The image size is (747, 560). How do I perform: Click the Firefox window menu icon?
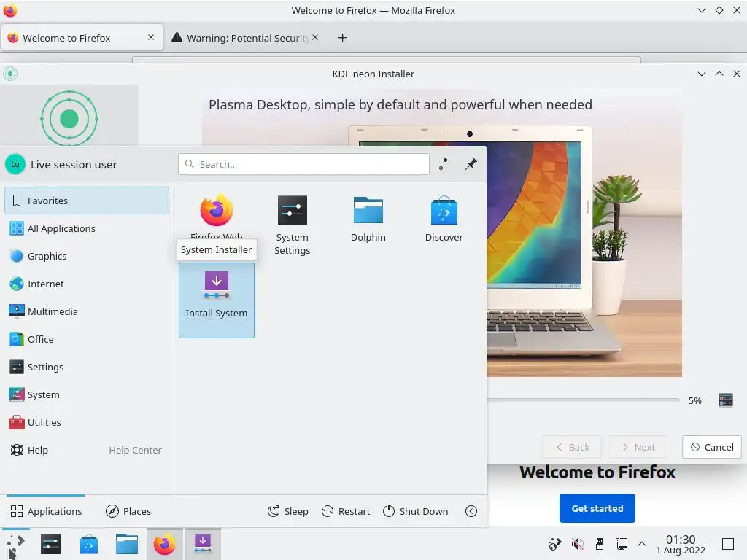[x=10, y=10]
